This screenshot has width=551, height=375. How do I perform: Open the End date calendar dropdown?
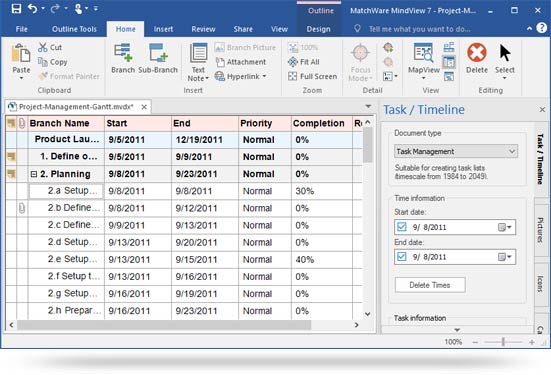pyautogui.click(x=505, y=257)
